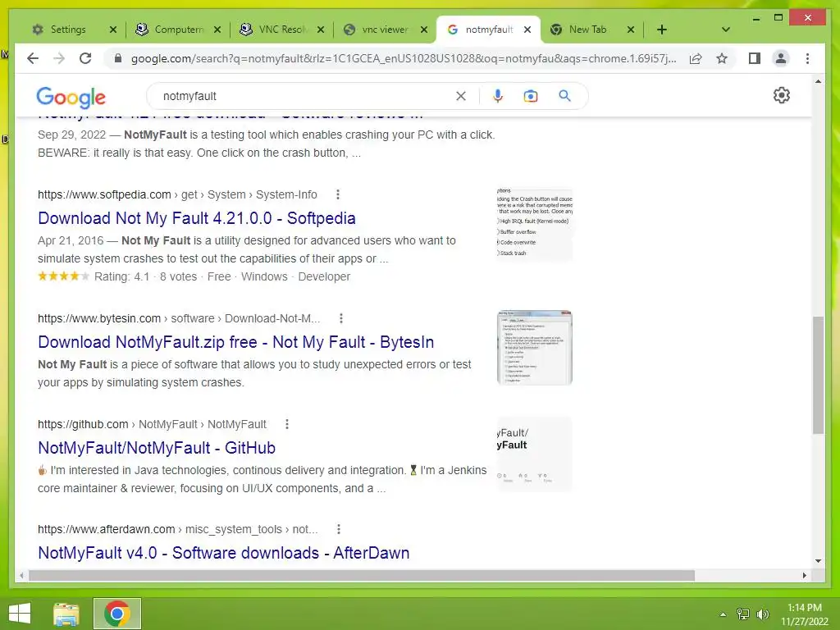Click the scroll right arrow

[x=804, y=575]
